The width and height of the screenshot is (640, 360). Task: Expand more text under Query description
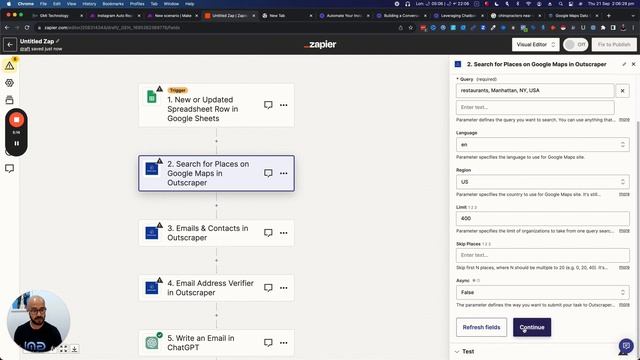tap(624, 120)
